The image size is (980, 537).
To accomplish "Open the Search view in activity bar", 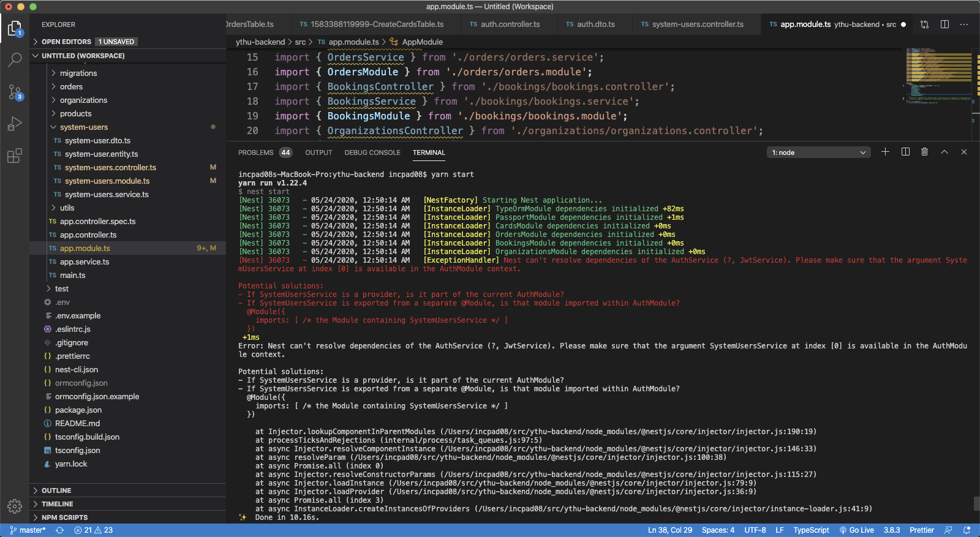I will [x=15, y=60].
